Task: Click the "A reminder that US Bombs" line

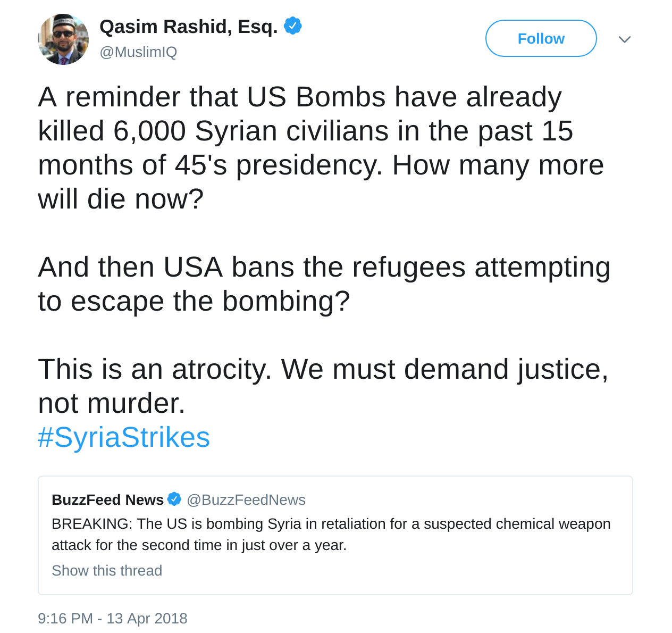Action: pyautogui.click(x=300, y=97)
